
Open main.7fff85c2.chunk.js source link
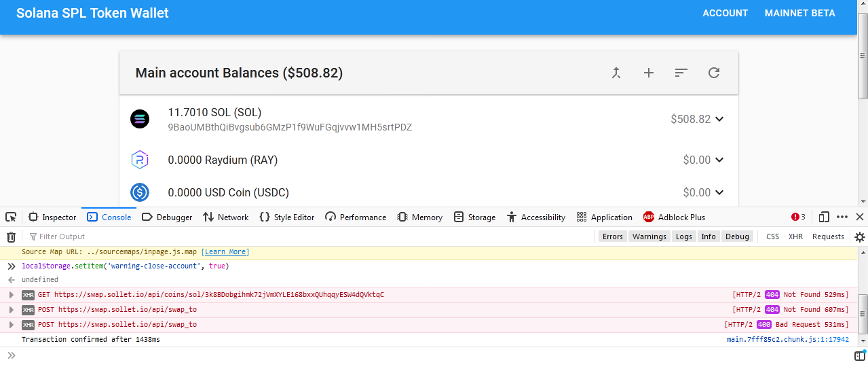click(787, 339)
